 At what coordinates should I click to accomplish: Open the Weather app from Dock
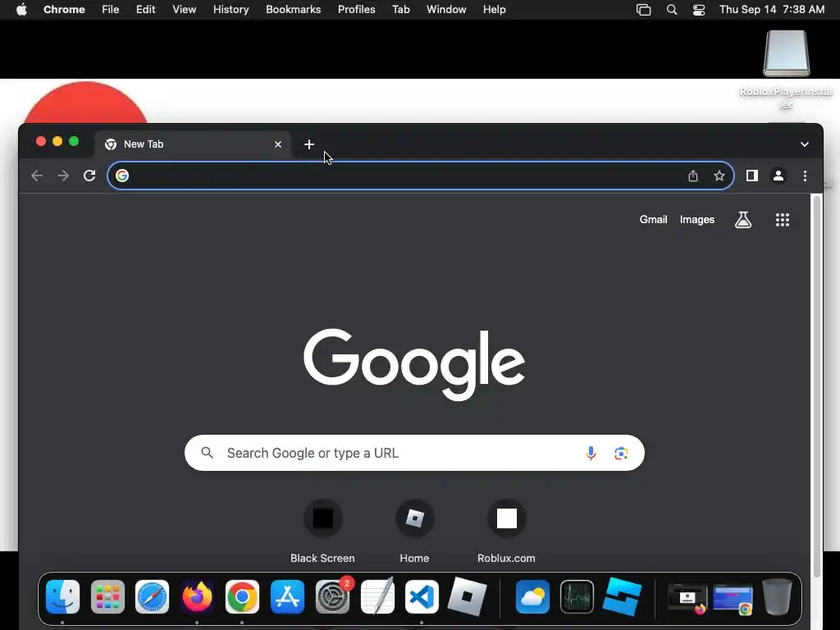532,597
